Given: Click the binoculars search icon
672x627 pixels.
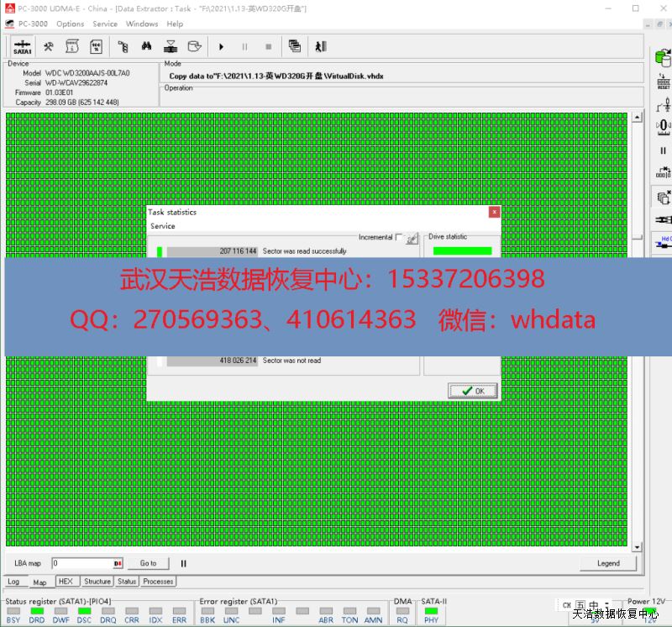Looking at the screenshot, I should pos(146,47).
